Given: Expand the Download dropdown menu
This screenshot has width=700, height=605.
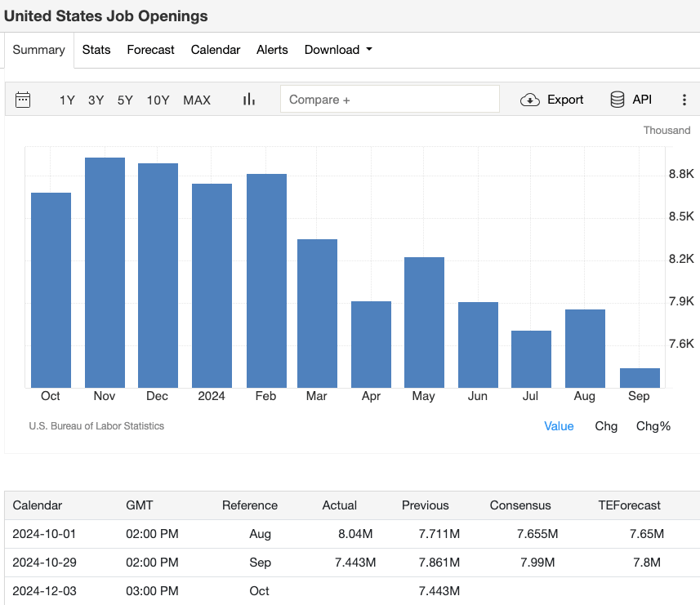Looking at the screenshot, I should tap(338, 50).
